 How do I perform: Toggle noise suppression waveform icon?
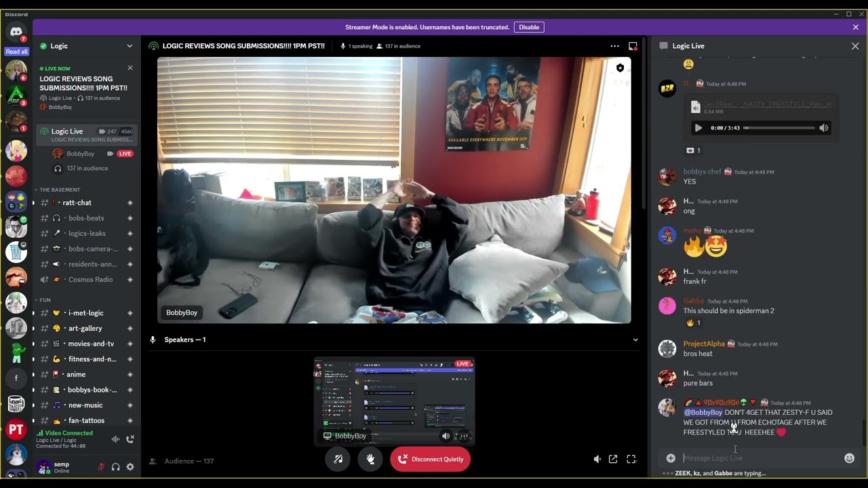115,439
